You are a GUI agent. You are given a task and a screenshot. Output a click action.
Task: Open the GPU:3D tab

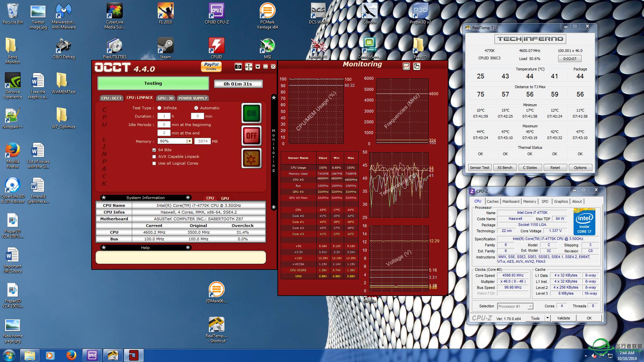pos(165,98)
